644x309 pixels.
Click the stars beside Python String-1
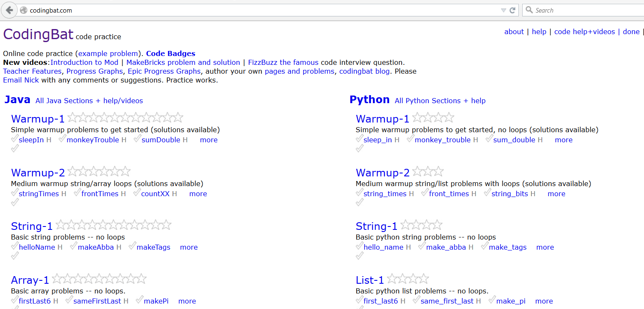click(421, 225)
